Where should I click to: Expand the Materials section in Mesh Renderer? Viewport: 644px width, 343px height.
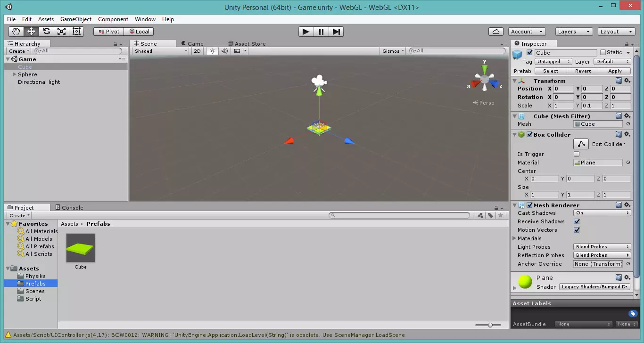pos(514,238)
